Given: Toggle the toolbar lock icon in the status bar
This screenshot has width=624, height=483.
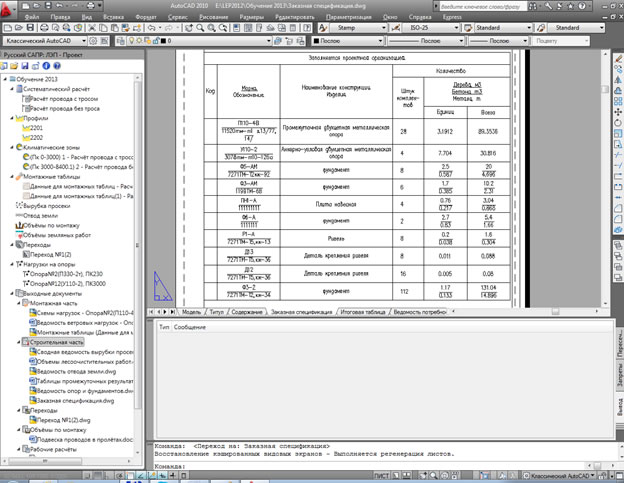Looking at the screenshot, I should point(603,475).
